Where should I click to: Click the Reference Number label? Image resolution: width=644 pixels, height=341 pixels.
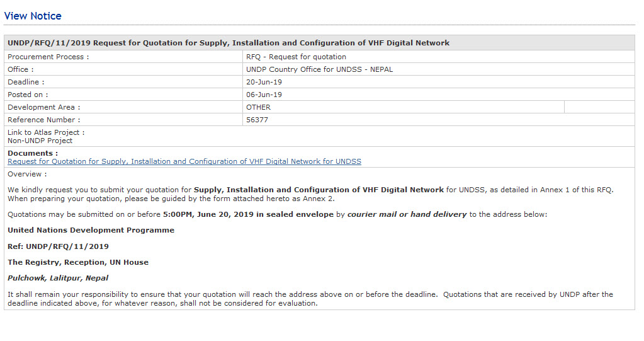coord(44,120)
